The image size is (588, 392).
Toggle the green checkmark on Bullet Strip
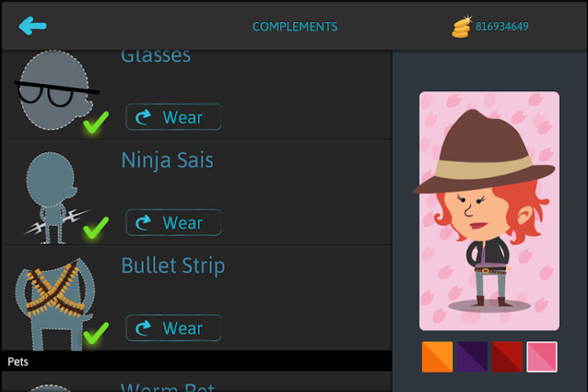96,333
